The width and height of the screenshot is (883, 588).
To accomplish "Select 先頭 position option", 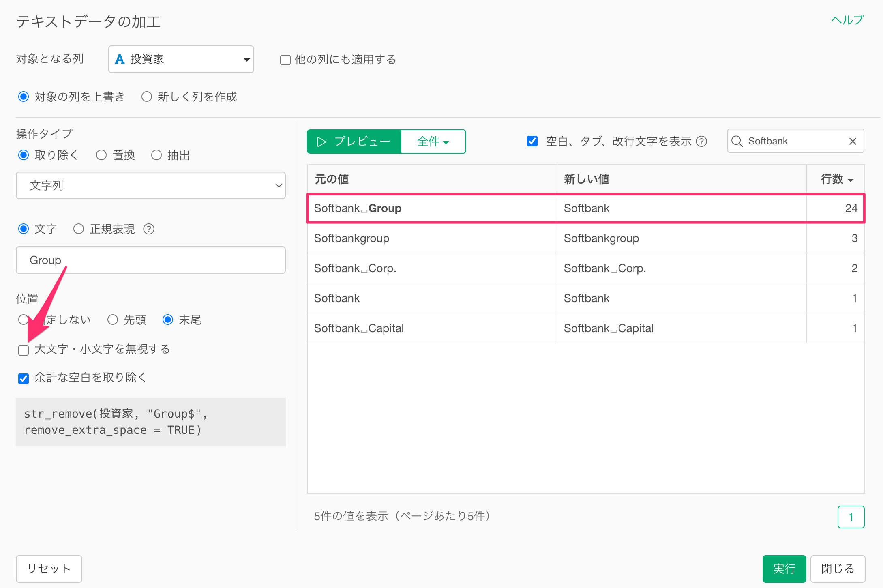I will [113, 320].
